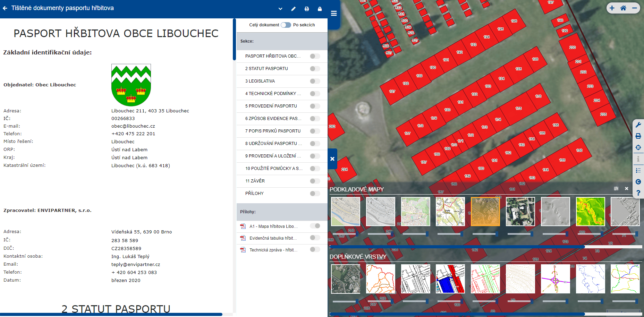Zoom in the map with plus button
This screenshot has height=317, width=644.
pos(612,8)
